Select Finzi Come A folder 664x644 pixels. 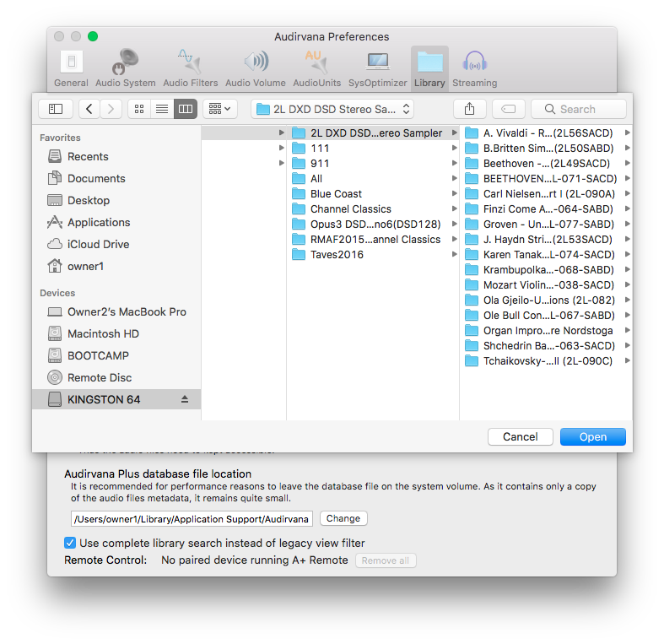546,209
